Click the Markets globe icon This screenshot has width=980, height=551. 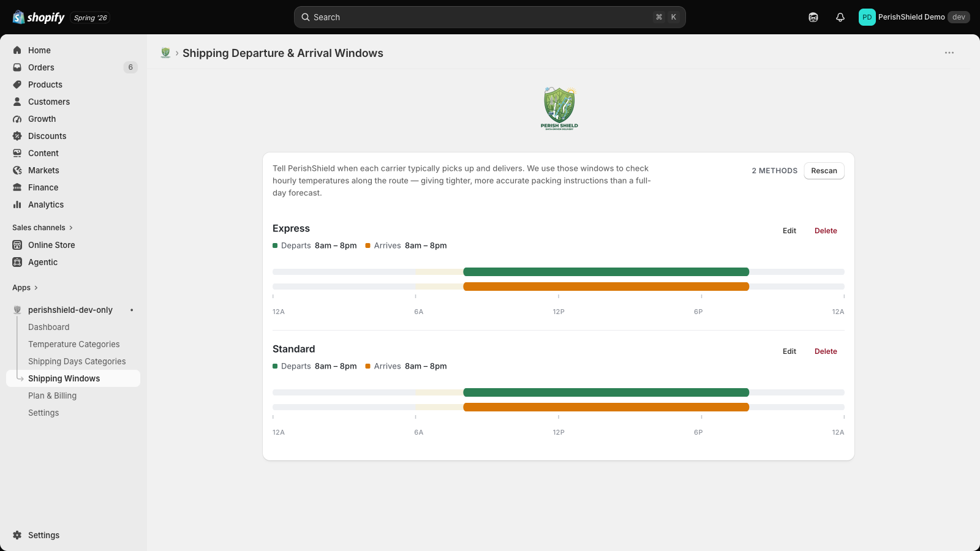click(x=17, y=170)
